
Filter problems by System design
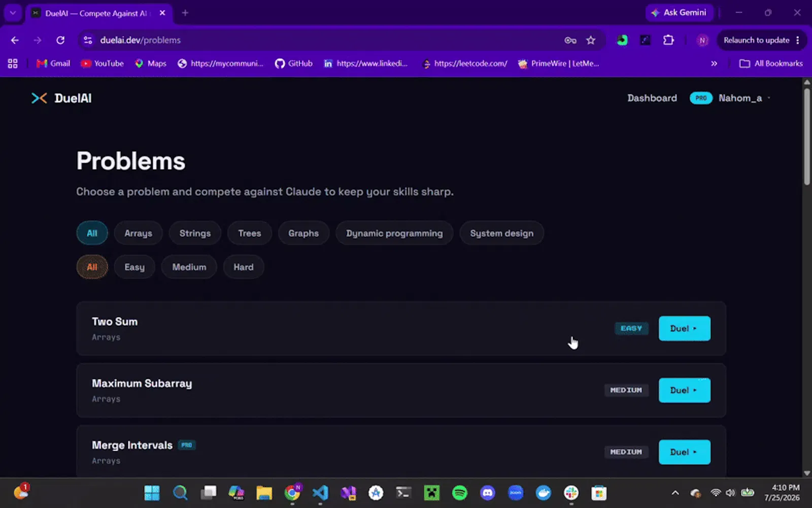coord(501,233)
